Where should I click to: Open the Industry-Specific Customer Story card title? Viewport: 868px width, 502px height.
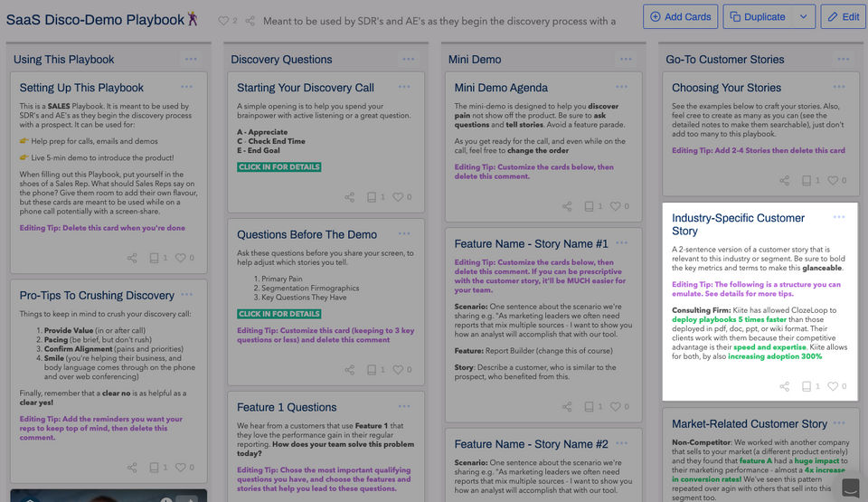738,224
